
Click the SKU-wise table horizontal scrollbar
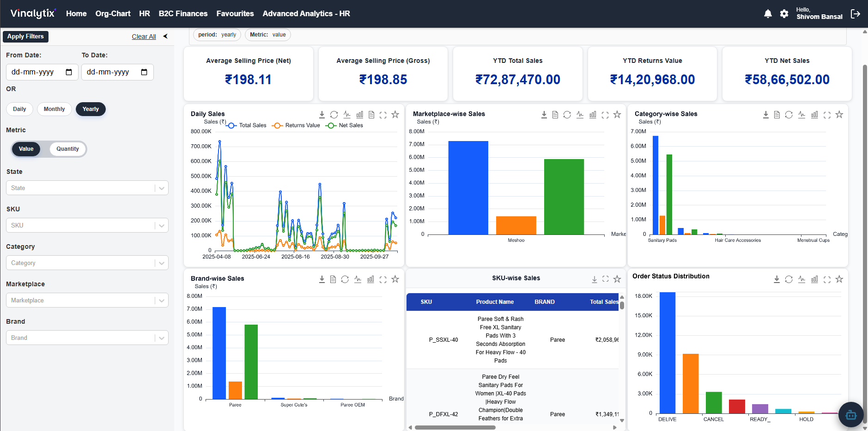point(455,427)
